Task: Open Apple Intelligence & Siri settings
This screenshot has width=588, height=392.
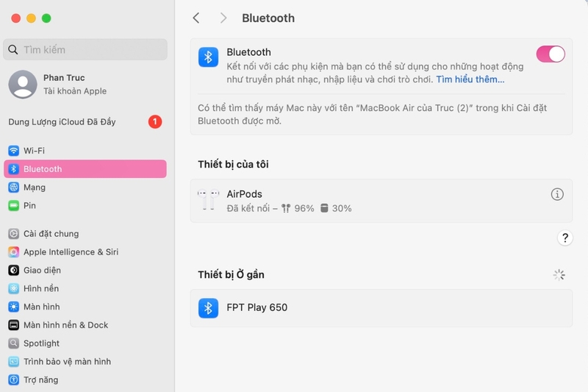Action: (x=85, y=252)
